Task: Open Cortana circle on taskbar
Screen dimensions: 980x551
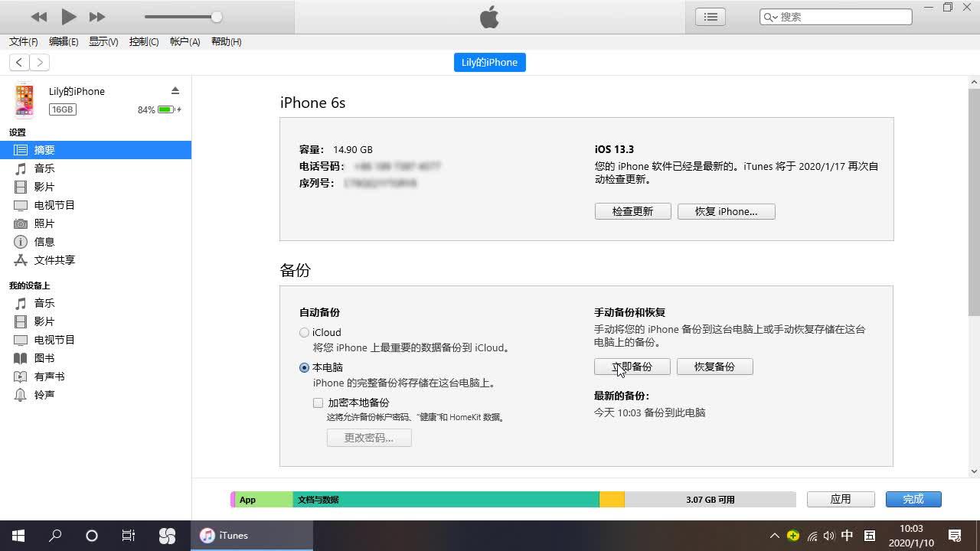Action: pos(92,536)
